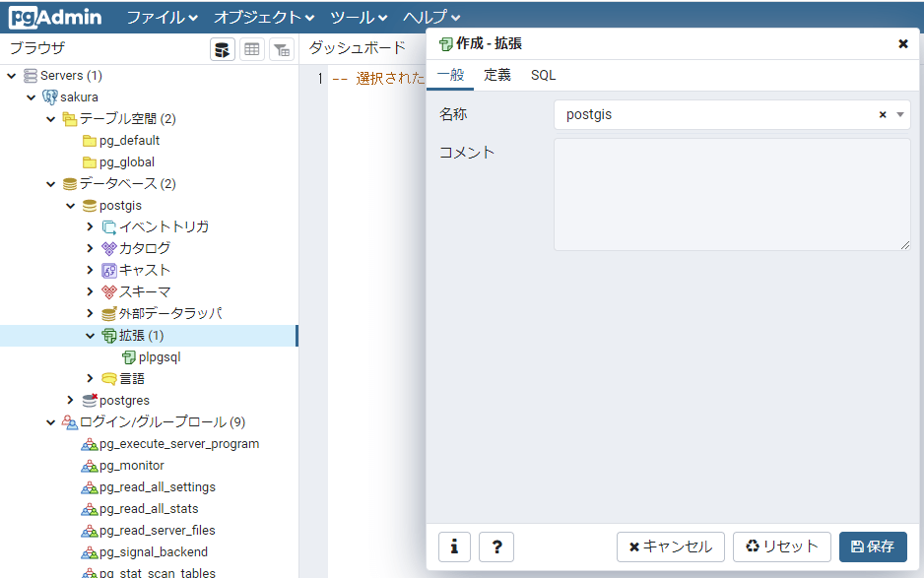Click the 外部データラッパ icon
Image resolution: width=924 pixels, height=578 pixels.
tap(109, 314)
